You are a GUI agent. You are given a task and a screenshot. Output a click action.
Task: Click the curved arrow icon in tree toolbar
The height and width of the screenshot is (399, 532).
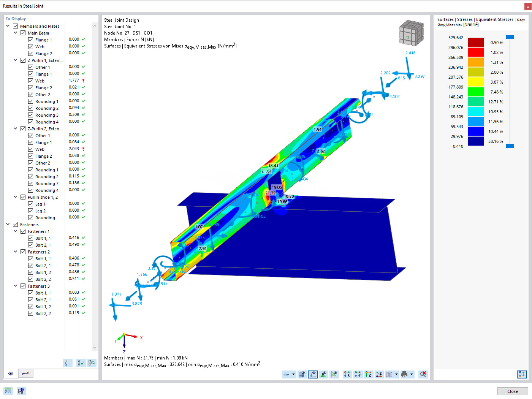point(68,363)
